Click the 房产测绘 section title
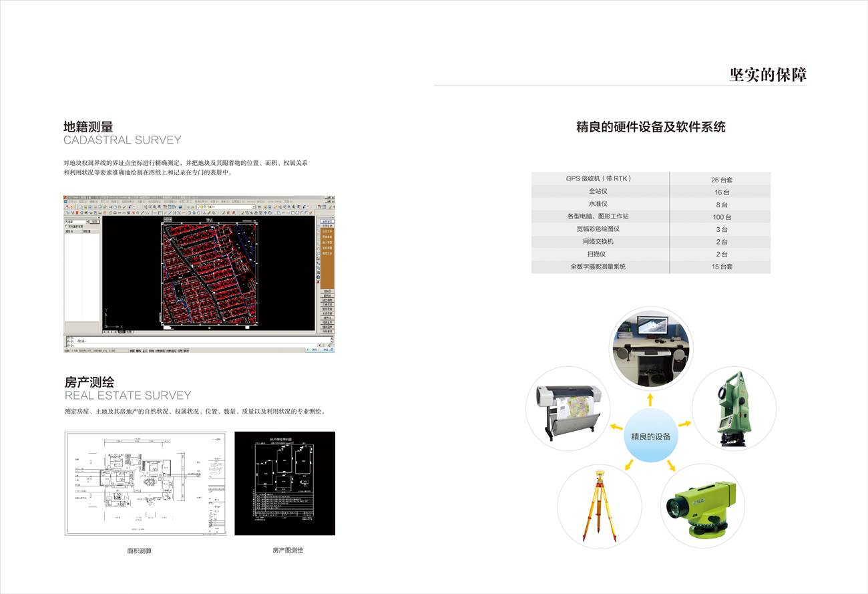This screenshot has width=868, height=594. pos(89,382)
